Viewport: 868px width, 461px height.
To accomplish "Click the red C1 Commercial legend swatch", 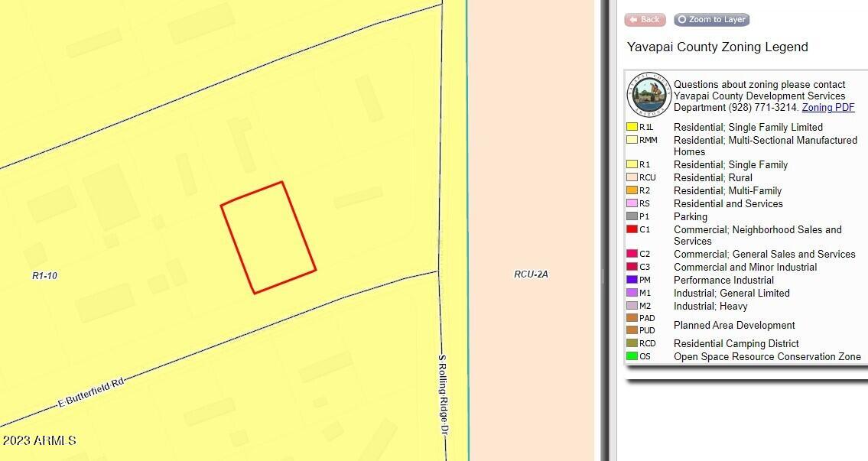I will (x=632, y=229).
